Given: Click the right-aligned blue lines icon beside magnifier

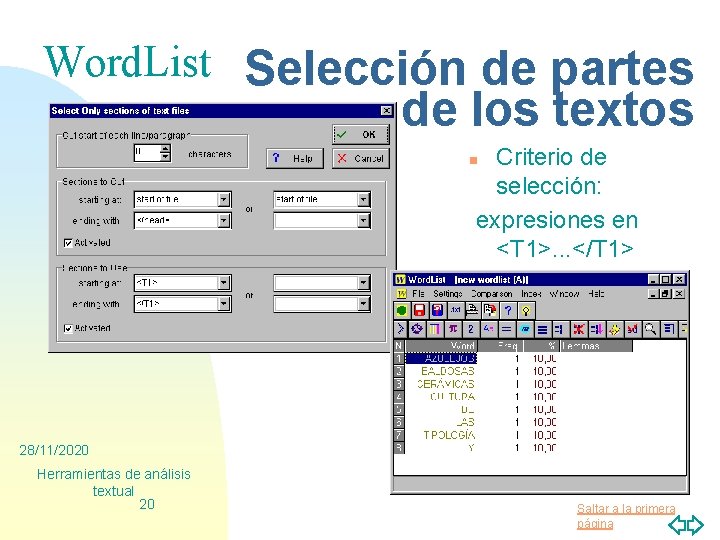Looking at the screenshot, I should 669,329.
